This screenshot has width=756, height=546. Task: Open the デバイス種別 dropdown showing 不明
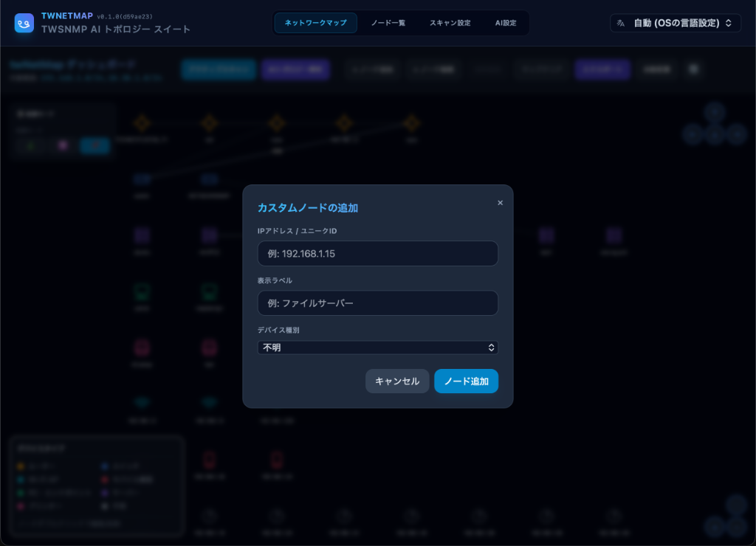377,348
